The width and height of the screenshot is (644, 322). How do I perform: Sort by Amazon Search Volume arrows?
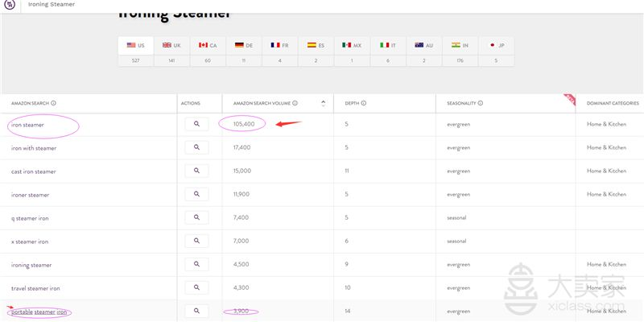click(324, 103)
